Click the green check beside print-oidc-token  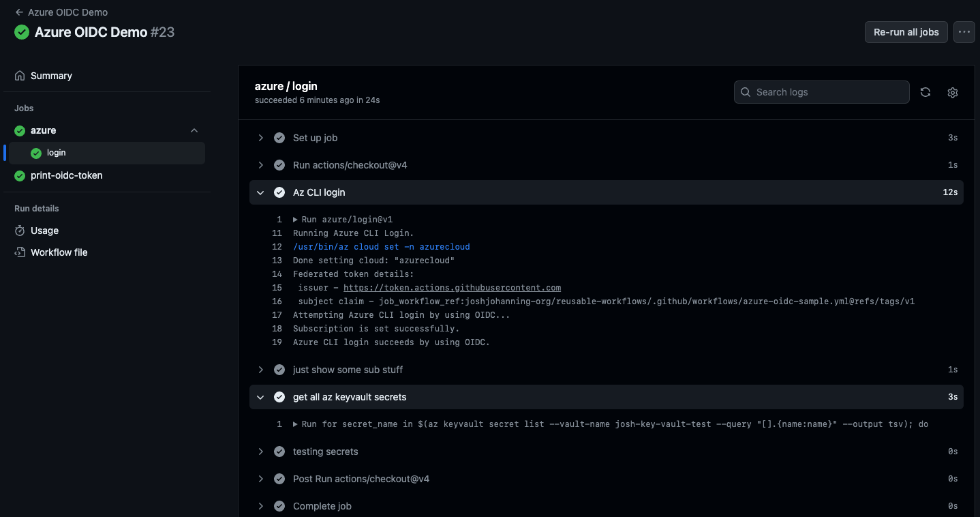20,175
